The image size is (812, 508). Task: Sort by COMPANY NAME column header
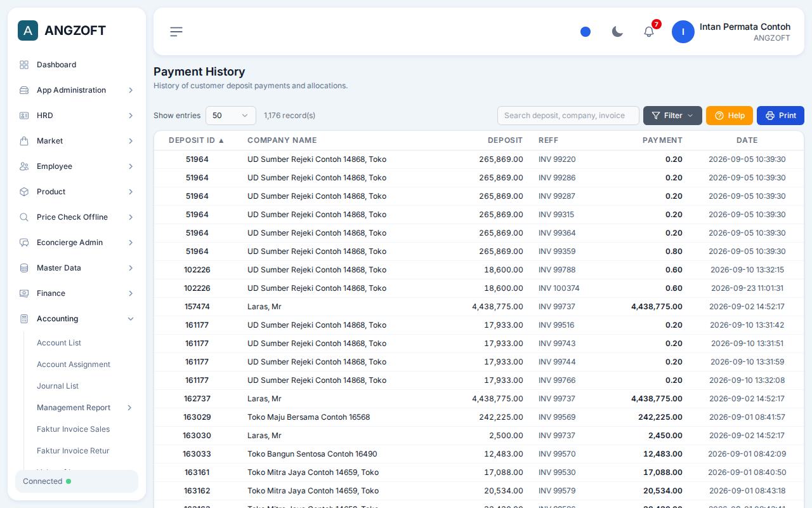click(x=282, y=140)
